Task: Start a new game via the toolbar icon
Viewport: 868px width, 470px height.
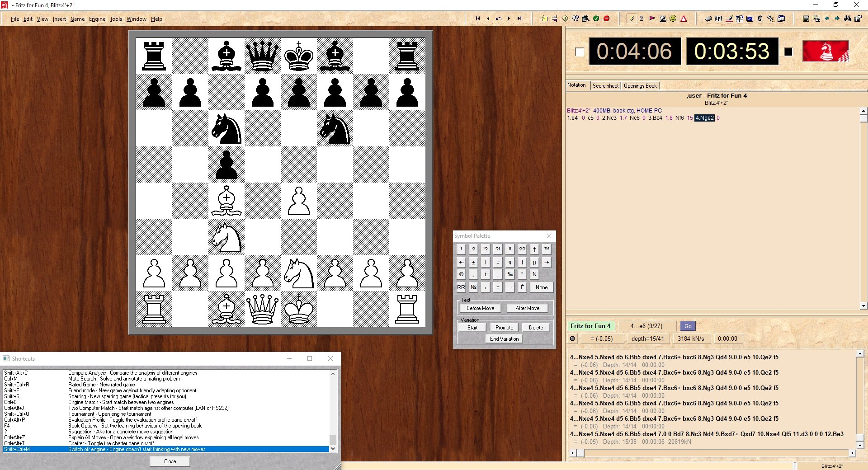Action: tap(544, 19)
